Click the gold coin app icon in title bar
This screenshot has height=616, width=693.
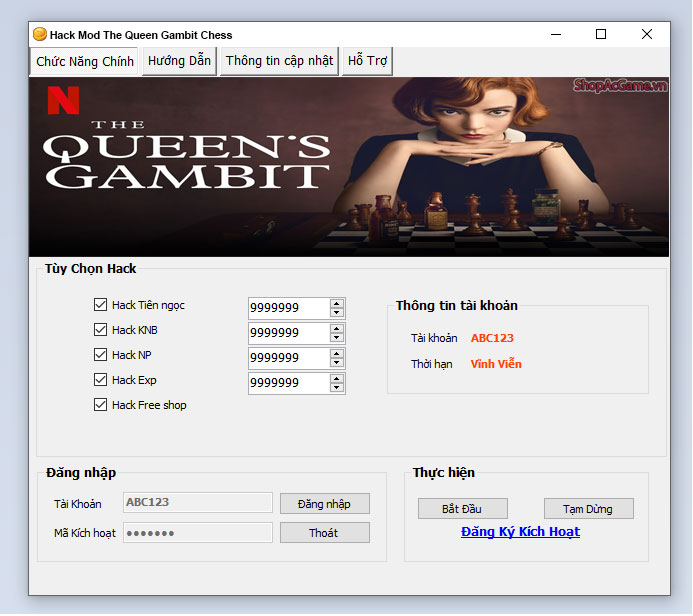[x=40, y=34]
